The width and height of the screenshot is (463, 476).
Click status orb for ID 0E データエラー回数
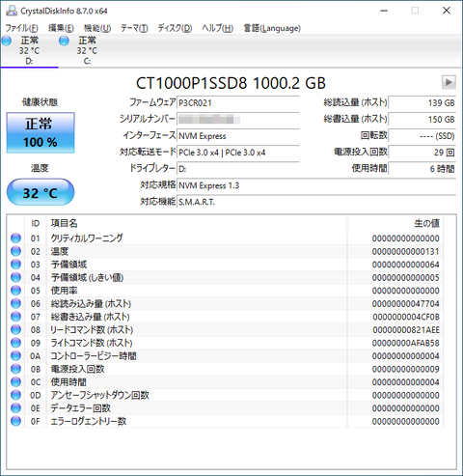point(15,408)
